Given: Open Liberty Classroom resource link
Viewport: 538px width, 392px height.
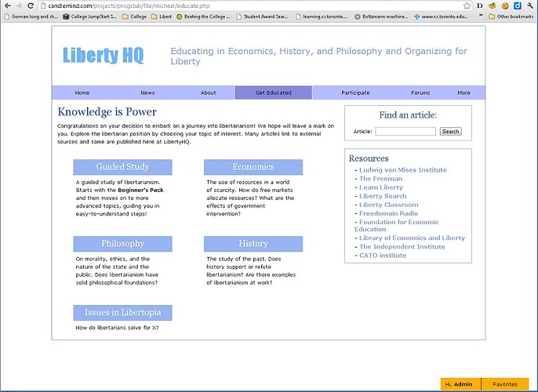Looking at the screenshot, I should (389, 205).
